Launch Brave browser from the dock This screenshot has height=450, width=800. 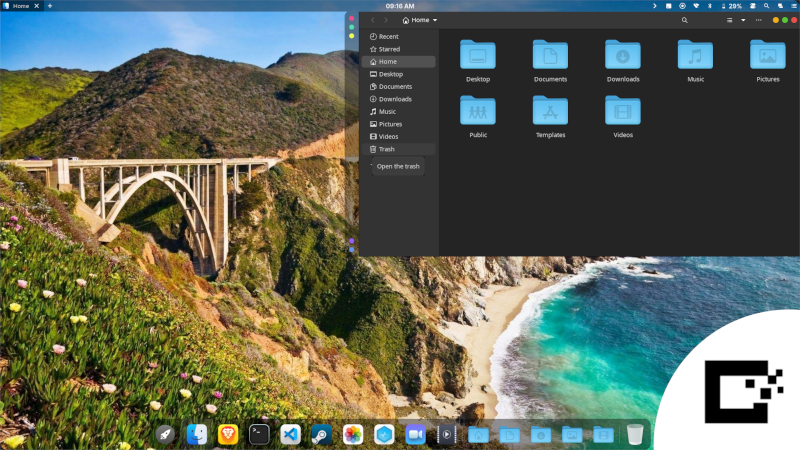coord(228,434)
